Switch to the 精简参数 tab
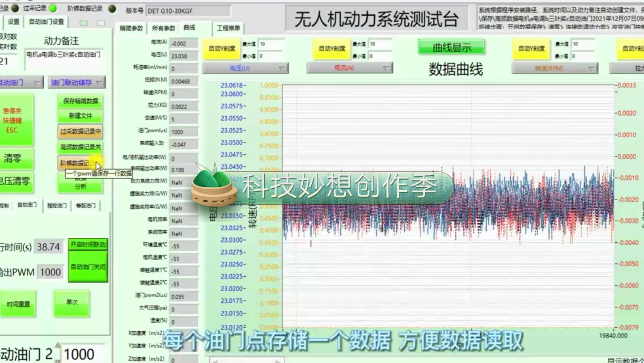This screenshot has height=363, width=644. pyautogui.click(x=131, y=28)
